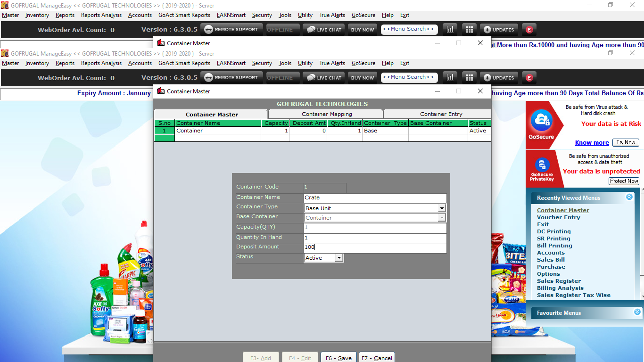
Task: Open Container Master from Recently Viewed Menus
Action: point(563,210)
